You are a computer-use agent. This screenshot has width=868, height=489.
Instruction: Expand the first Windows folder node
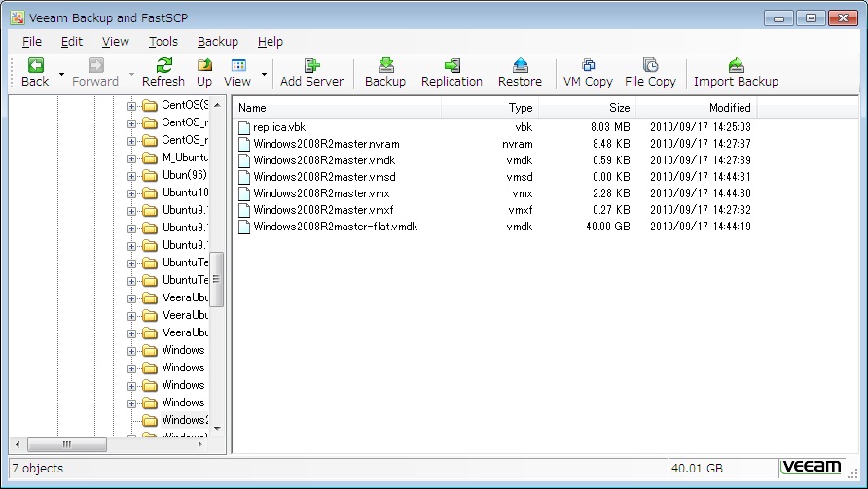tap(131, 351)
